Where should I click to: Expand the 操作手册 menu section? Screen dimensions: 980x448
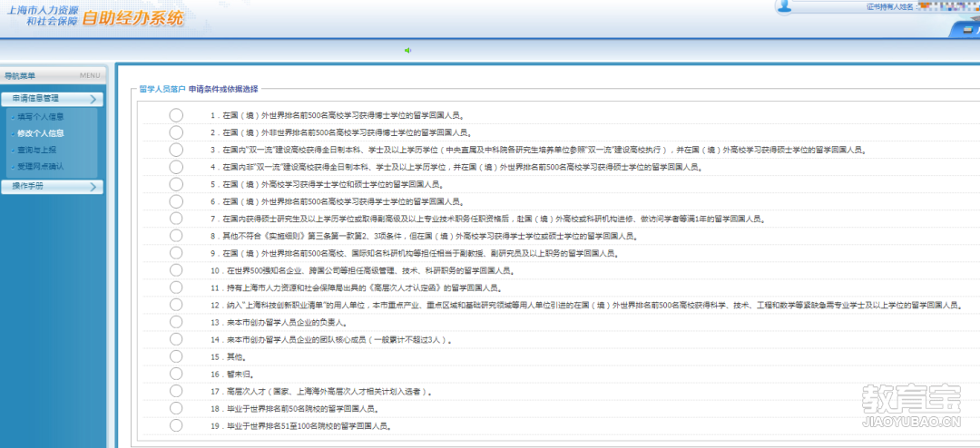tap(53, 187)
